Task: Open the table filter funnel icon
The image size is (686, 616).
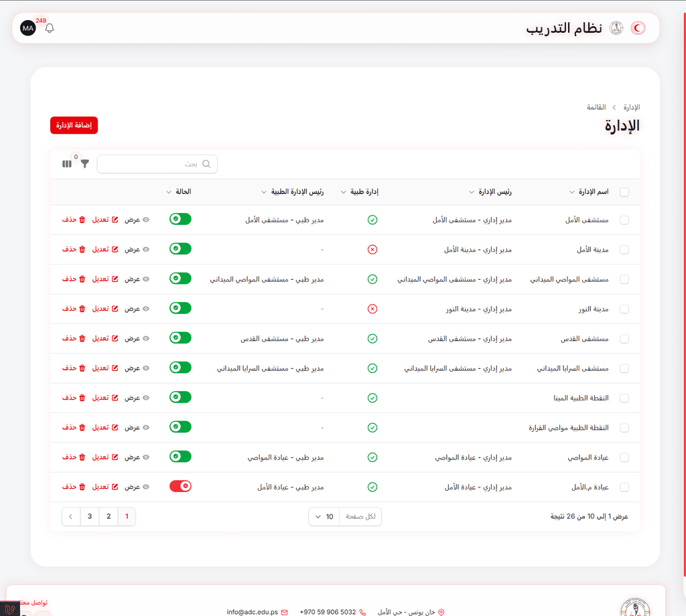Action: click(85, 164)
